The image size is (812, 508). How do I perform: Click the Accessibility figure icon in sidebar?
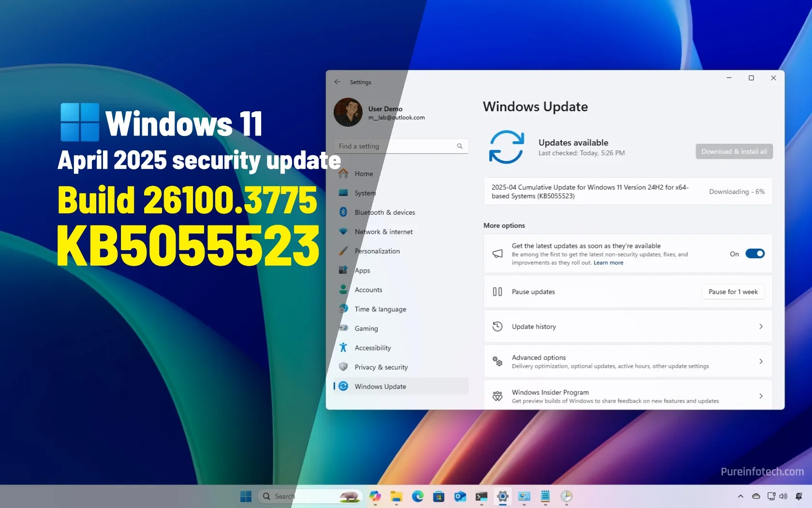point(343,347)
